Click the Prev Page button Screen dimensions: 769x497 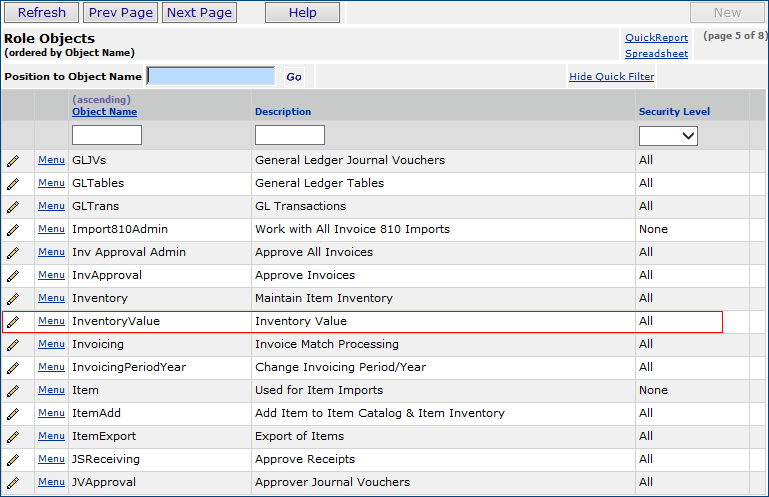(121, 13)
